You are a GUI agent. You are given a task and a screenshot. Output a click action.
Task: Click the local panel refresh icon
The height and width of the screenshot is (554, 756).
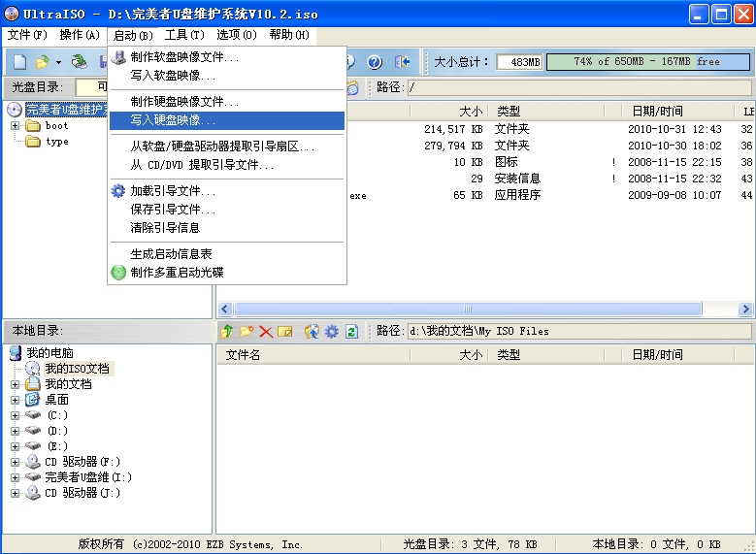(352, 332)
